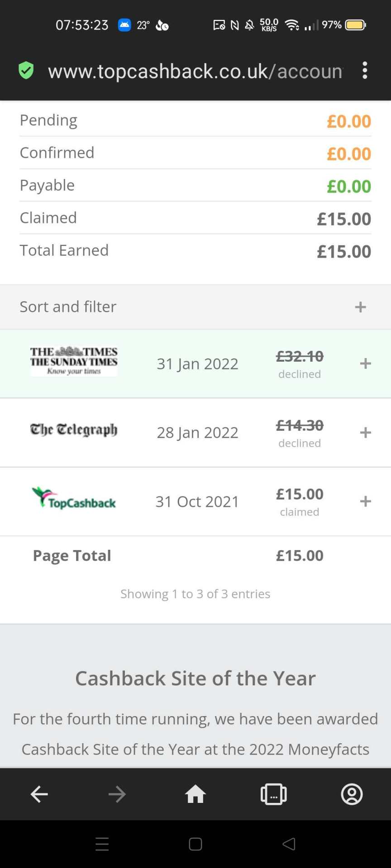Open the browser tabs switcher

click(x=273, y=794)
